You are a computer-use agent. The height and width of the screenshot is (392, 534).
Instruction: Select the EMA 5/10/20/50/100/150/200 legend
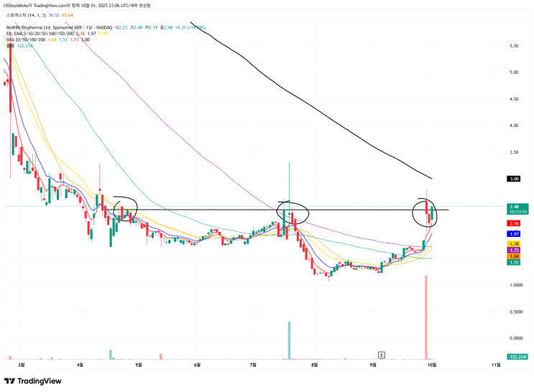click(x=40, y=34)
